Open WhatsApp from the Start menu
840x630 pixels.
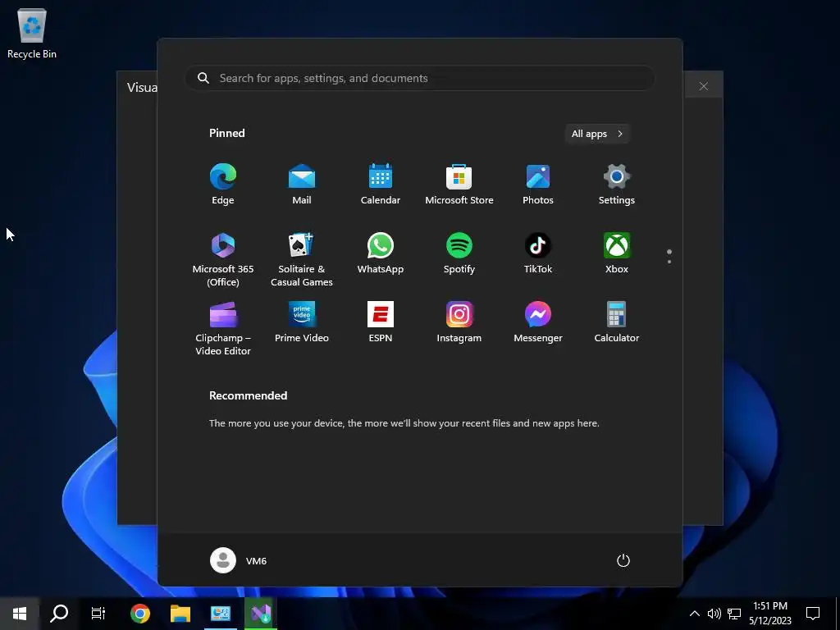point(381,253)
